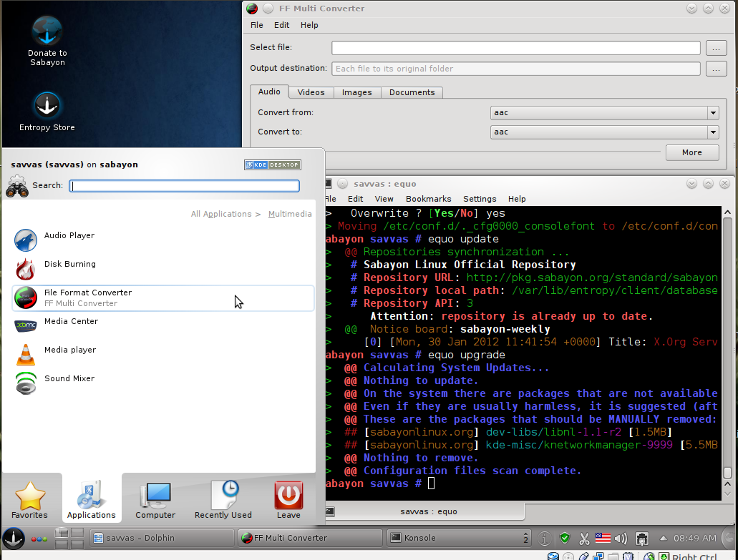The width and height of the screenshot is (738, 560).
Task: Go back to All Applications breadcrumb
Action: coord(221,214)
